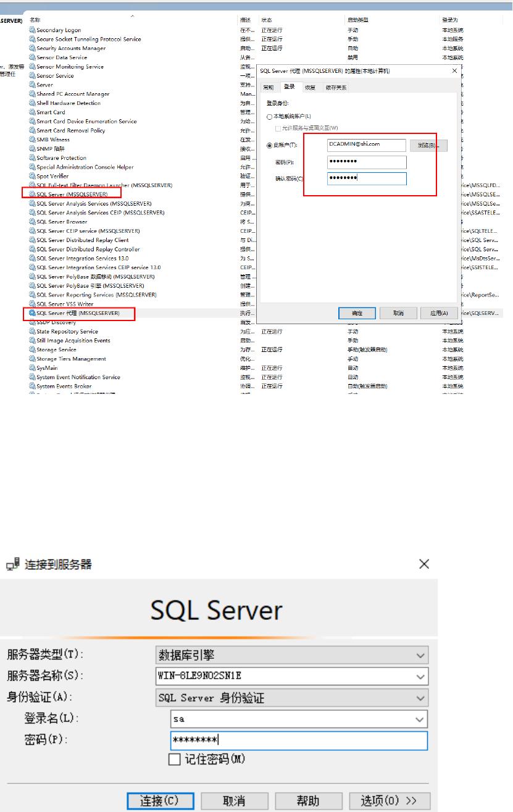Image resolution: width=513 pixels, height=812 pixels.
Task: Click the gear icon of SQL Server VSS Writer
Action: 32,304
